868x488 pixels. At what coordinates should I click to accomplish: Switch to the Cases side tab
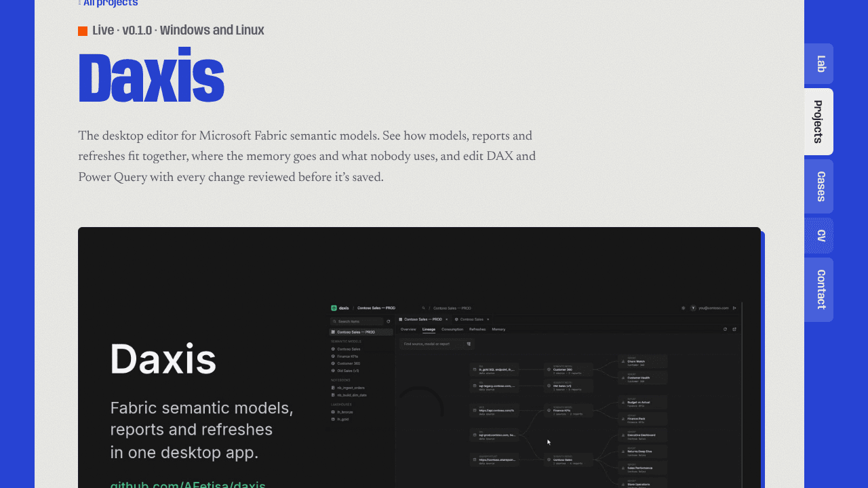(x=819, y=186)
